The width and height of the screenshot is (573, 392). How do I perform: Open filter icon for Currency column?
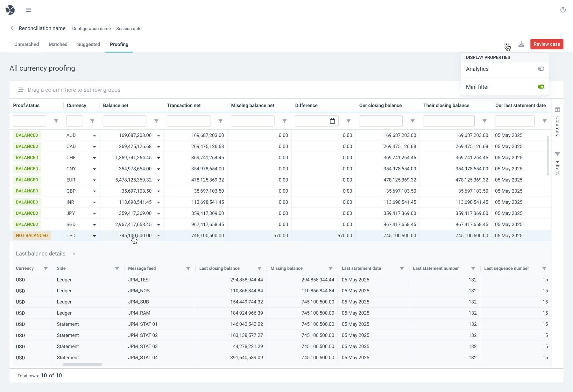[x=92, y=121]
